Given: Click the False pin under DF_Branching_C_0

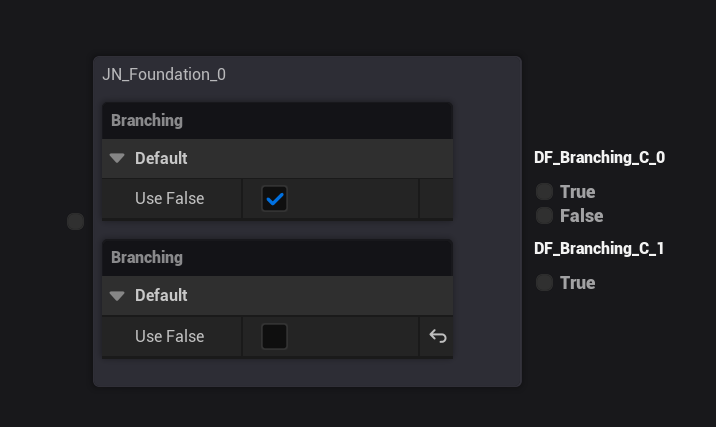Looking at the screenshot, I should tap(544, 215).
